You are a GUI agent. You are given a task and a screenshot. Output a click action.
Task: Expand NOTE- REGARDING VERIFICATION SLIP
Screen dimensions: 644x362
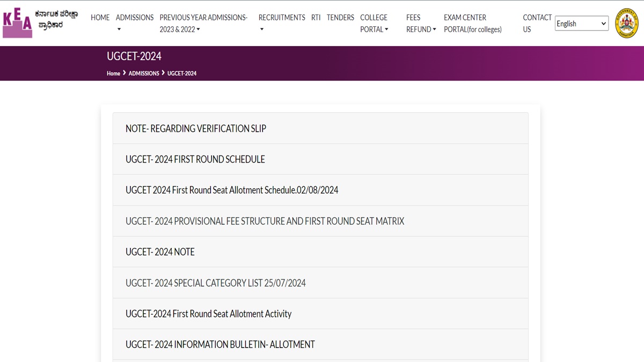tap(320, 128)
